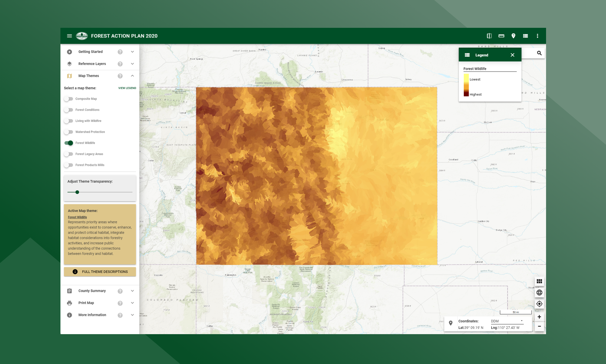
Task: Click the Map Themes folded map icon
Action: click(70, 76)
